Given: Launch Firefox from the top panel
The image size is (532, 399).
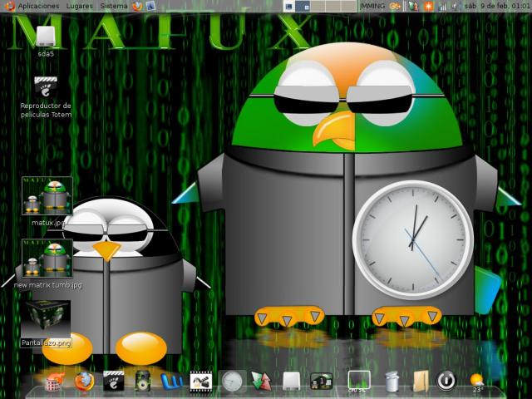Looking at the screenshot, I should [x=137, y=6].
